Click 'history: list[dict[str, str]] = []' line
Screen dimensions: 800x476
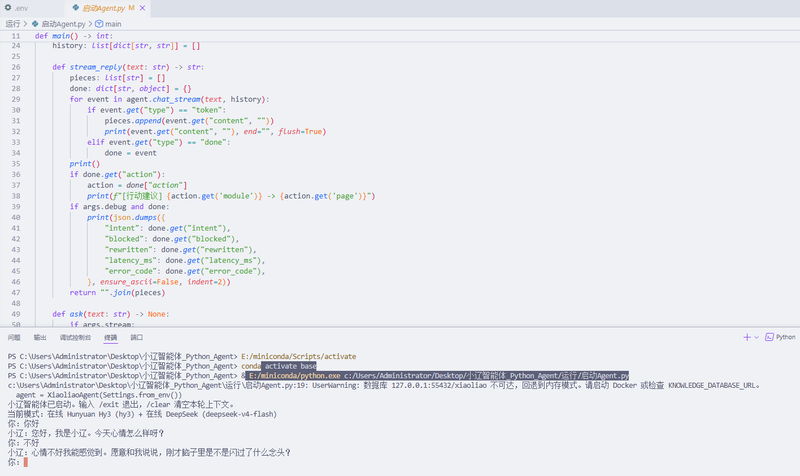pos(126,45)
